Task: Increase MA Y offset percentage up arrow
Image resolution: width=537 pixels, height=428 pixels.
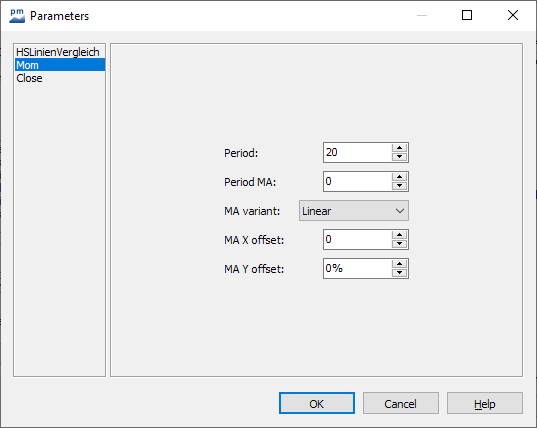Action: [x=399, y=264]
